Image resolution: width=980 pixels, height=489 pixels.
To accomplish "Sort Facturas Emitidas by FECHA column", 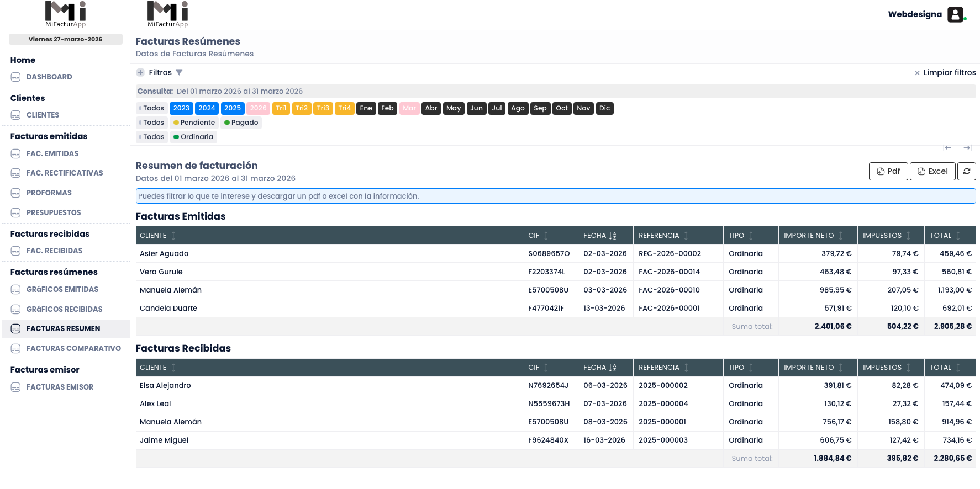I will point(612,236).
